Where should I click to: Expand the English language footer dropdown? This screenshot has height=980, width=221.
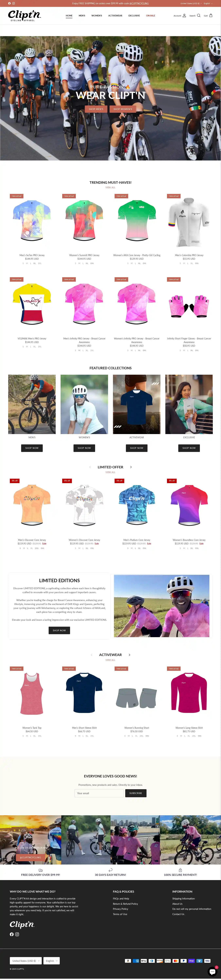coord(51,961)
